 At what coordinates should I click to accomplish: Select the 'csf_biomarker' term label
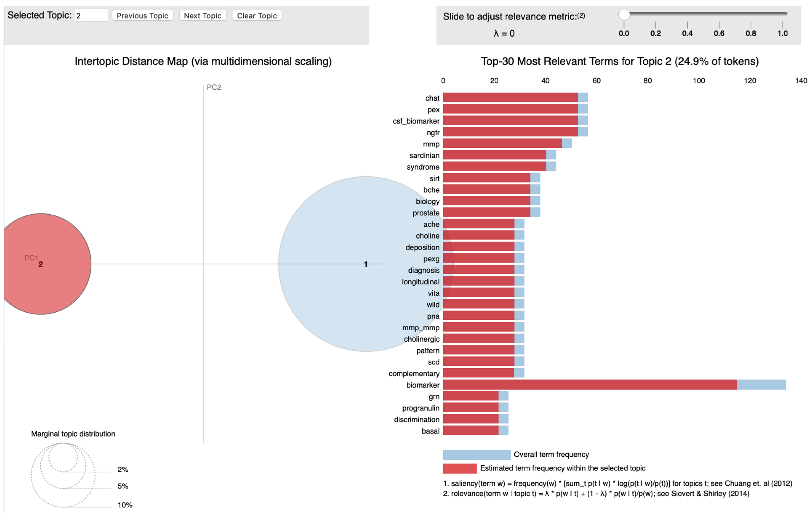coord(416,121)
